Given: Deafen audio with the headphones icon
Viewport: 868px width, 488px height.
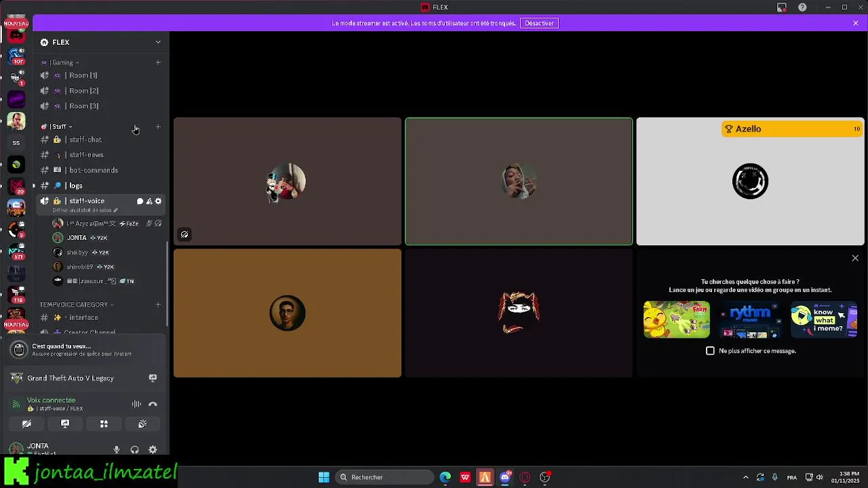Looking at the screenshot, I should [x=134, y=449].
